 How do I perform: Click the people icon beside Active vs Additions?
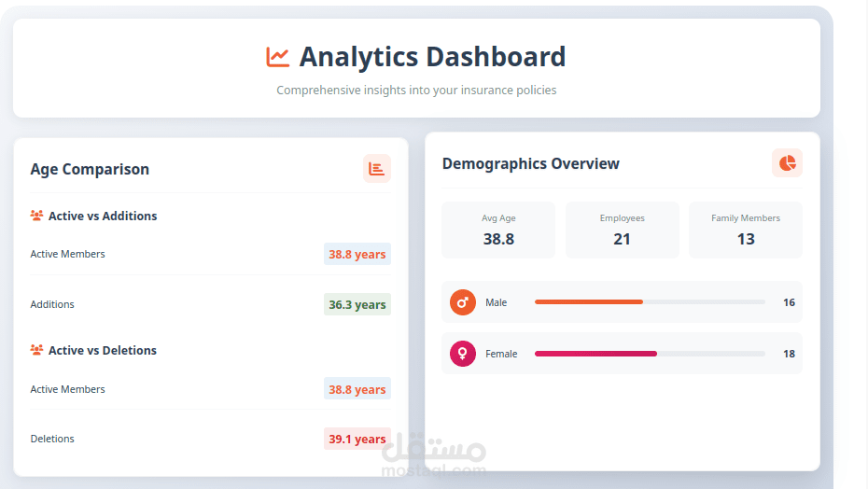click(36, 216)
